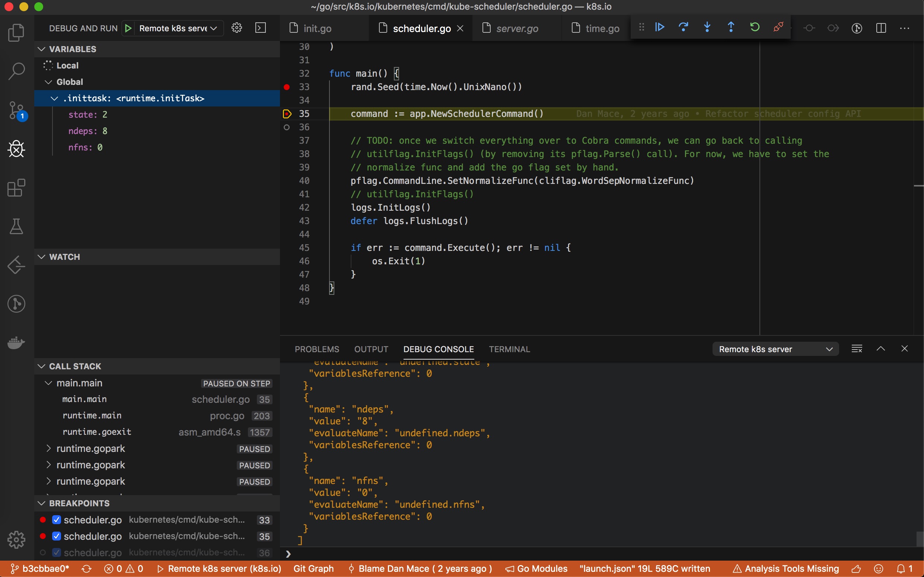Uncheck the scheduler.go line 36 breakpoint
Viewport: 924px width, 577px height.
pos(57,552)
